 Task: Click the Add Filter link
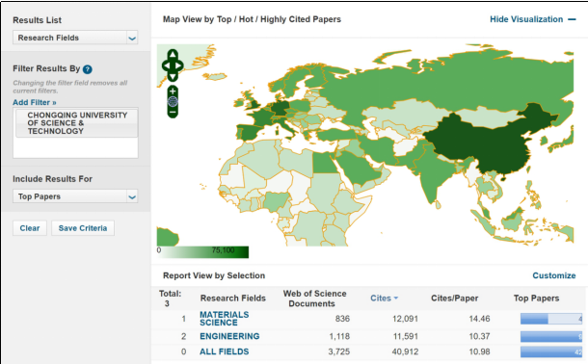(x=35, y=103)
